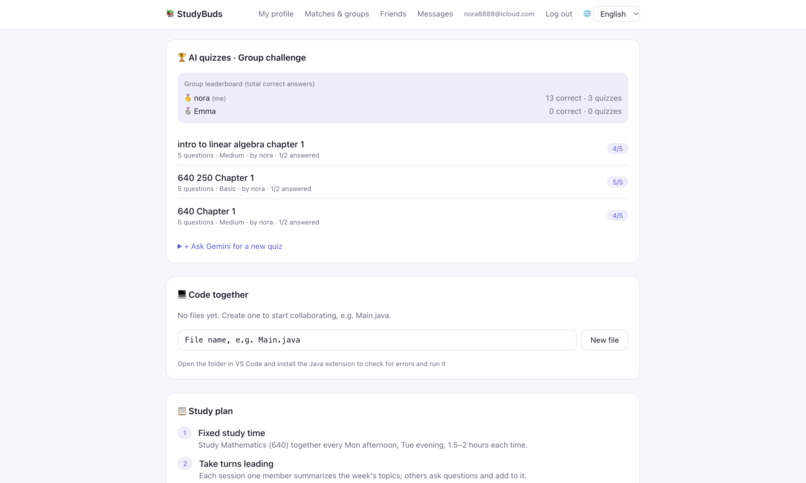Image resolution: width=806 pixels, height=483 pixels.
Task: Click the laptop icon beside Code together
Action: point(181,294)
